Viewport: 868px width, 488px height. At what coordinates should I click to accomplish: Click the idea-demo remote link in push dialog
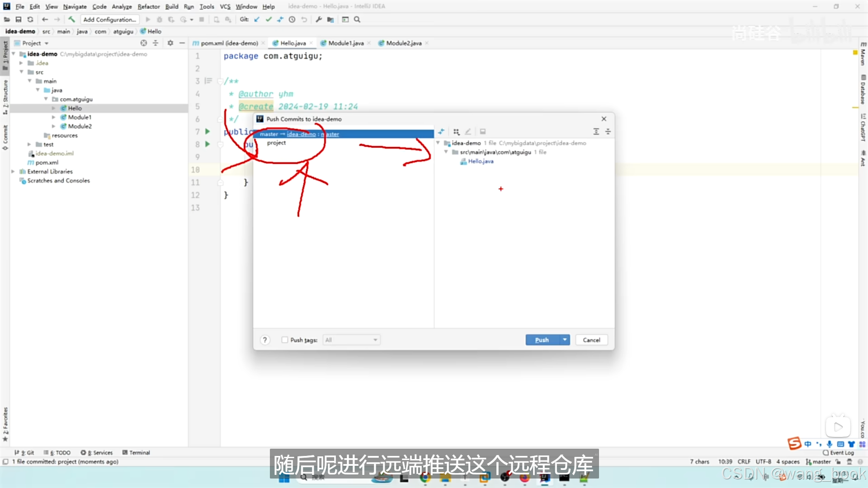point(301,134)
